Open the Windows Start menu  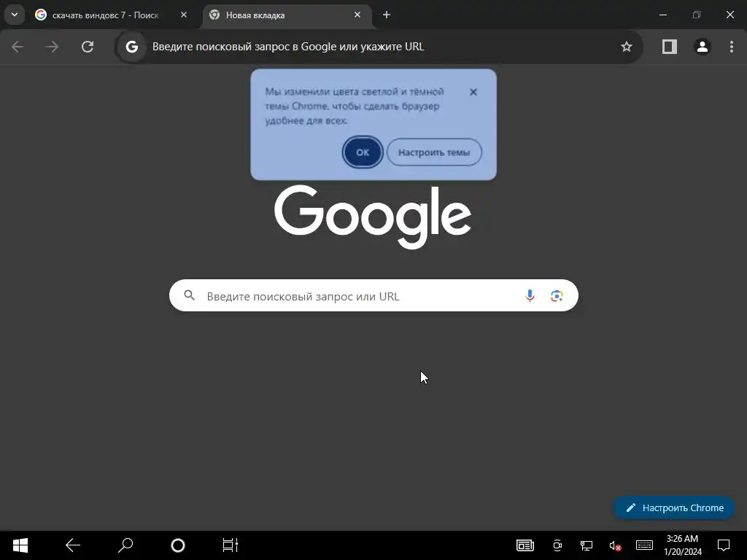20,545
